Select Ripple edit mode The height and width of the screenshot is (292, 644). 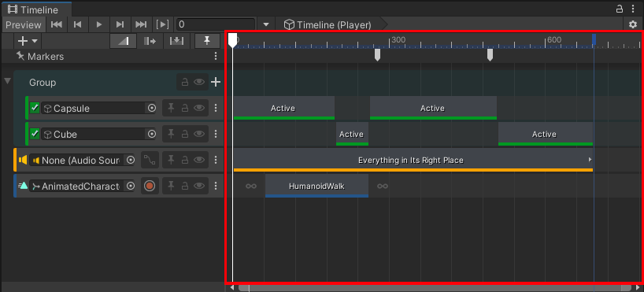pos(150,41)
